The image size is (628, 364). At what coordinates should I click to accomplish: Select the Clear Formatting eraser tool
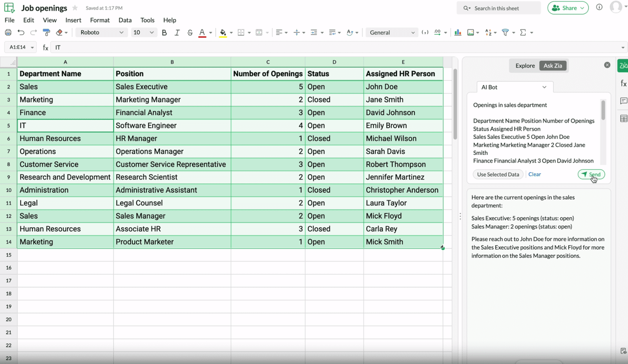(59, 33)
